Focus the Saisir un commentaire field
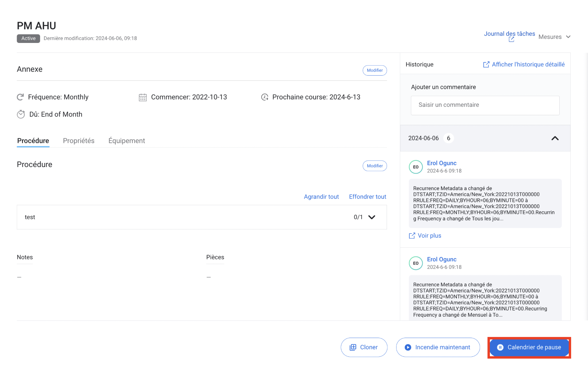The image size is (588, 374). [485, 105]
